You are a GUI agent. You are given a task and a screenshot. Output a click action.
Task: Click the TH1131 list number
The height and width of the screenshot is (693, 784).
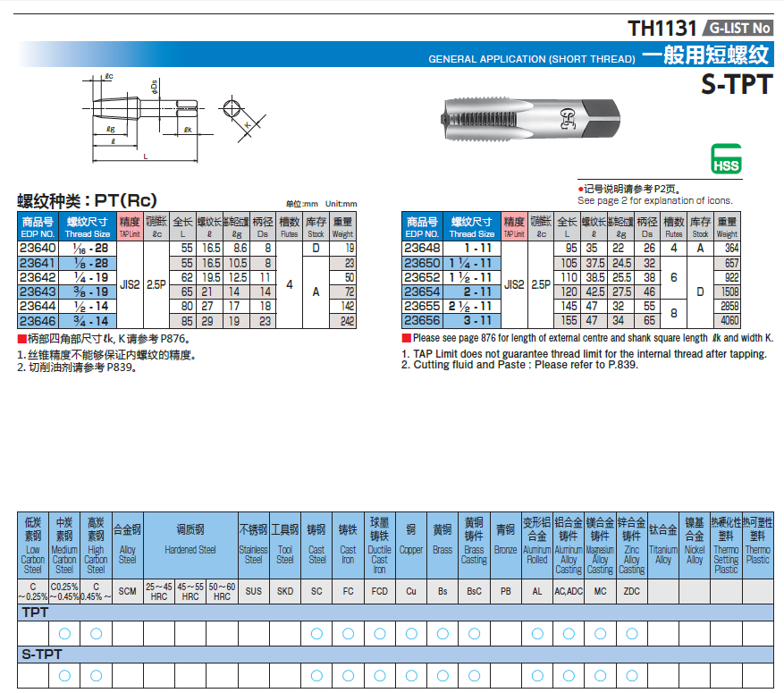pos(662,29)
